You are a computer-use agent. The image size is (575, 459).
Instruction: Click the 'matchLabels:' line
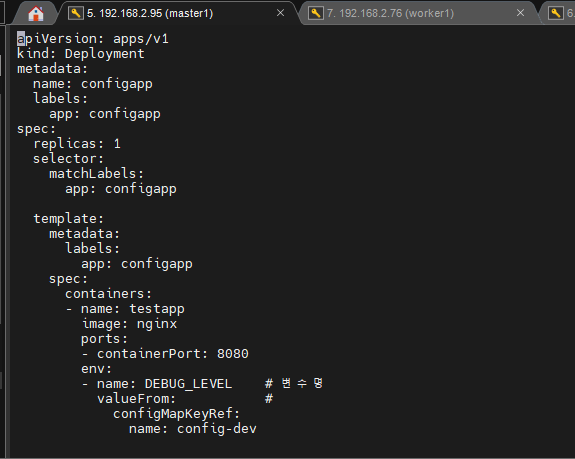click(x=96, y=173)
